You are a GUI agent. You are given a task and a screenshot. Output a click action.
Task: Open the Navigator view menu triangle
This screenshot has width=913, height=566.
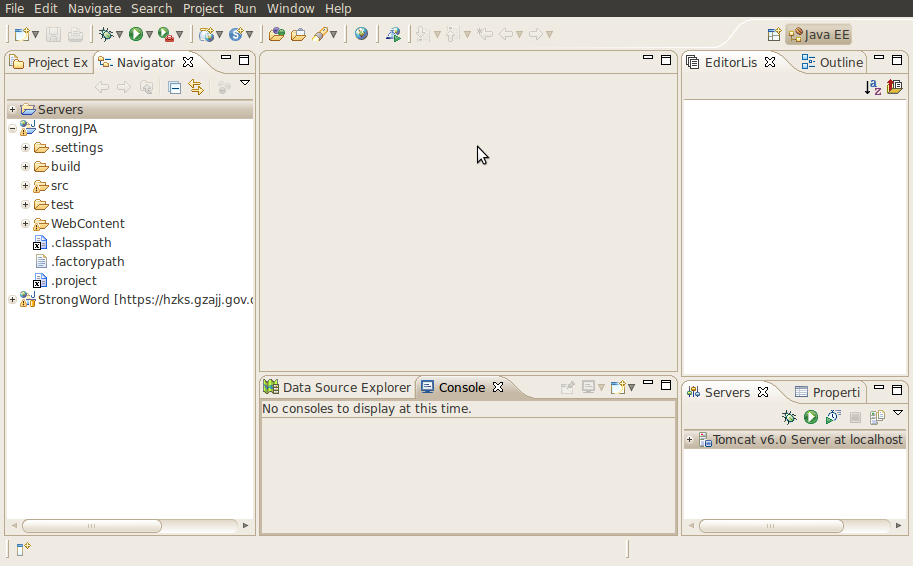point(245,83)
